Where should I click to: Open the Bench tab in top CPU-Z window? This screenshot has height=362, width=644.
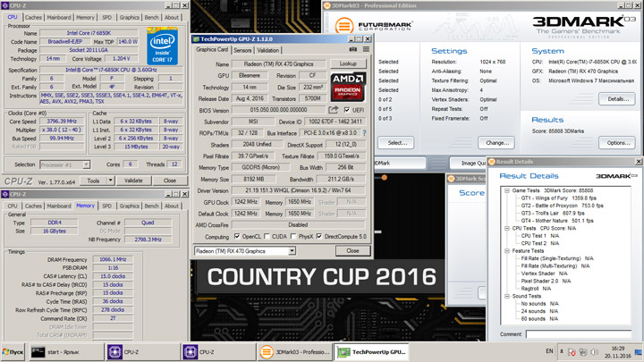tap(151, 17)
